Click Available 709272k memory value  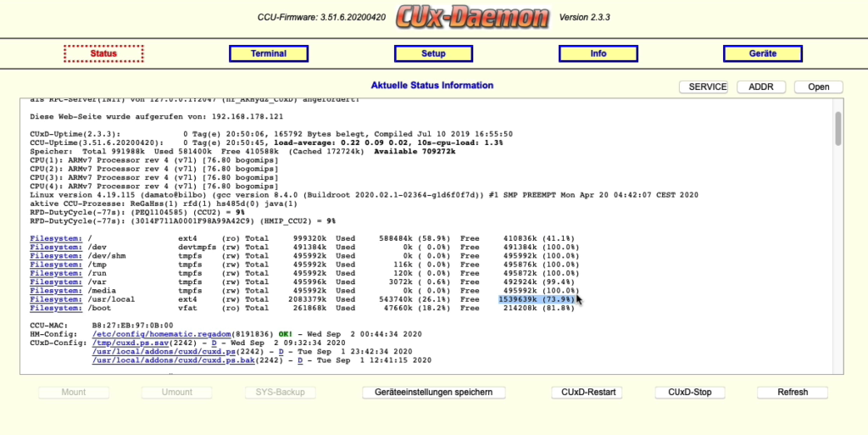tap(415, 152)
